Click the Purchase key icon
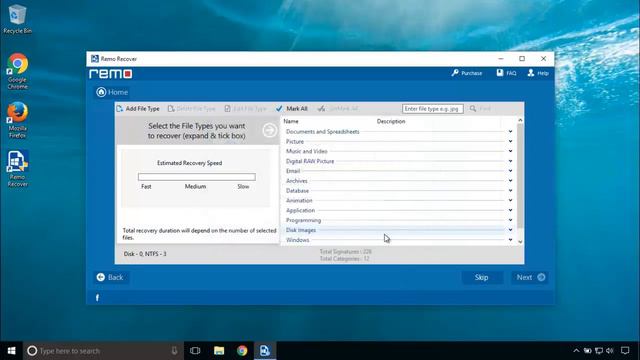This screenshot has width=640, height=360. coord(455,73)
